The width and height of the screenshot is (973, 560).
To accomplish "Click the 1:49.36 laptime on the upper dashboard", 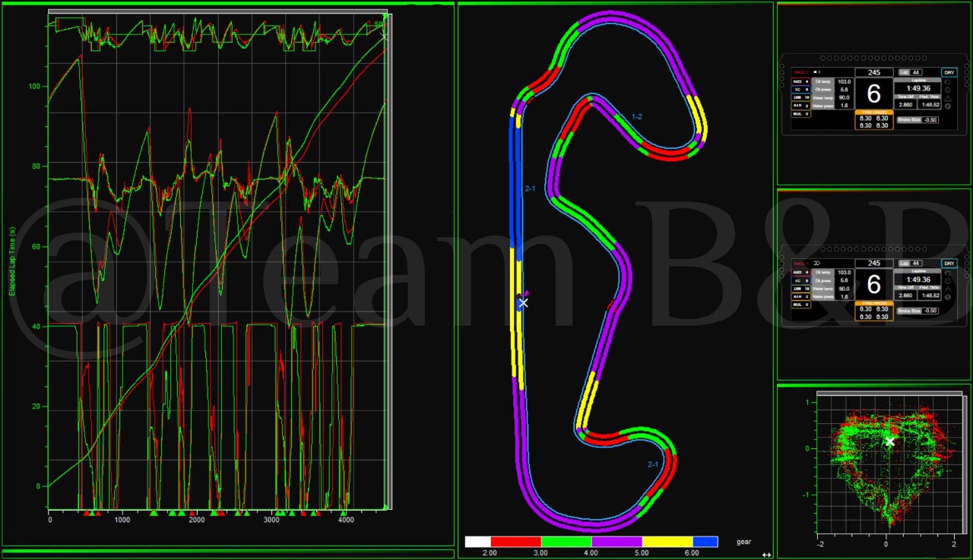I will point(918,88).
